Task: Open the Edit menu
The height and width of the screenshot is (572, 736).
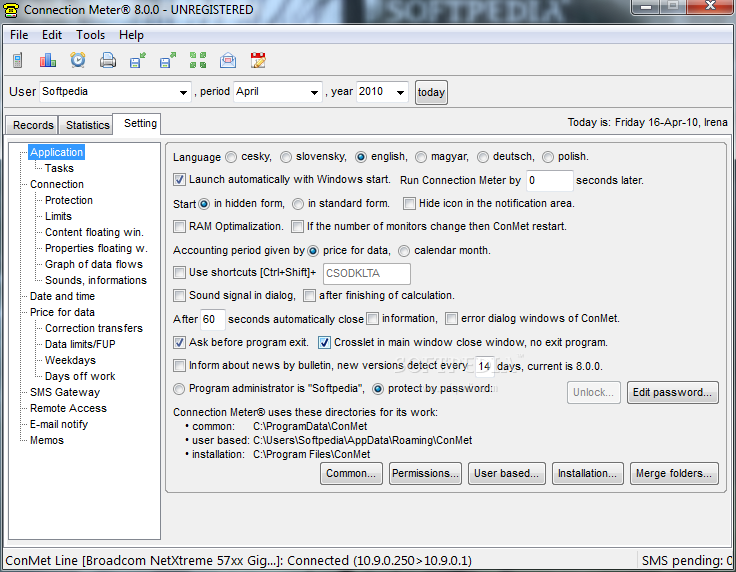Action: [x=52, y=35]
